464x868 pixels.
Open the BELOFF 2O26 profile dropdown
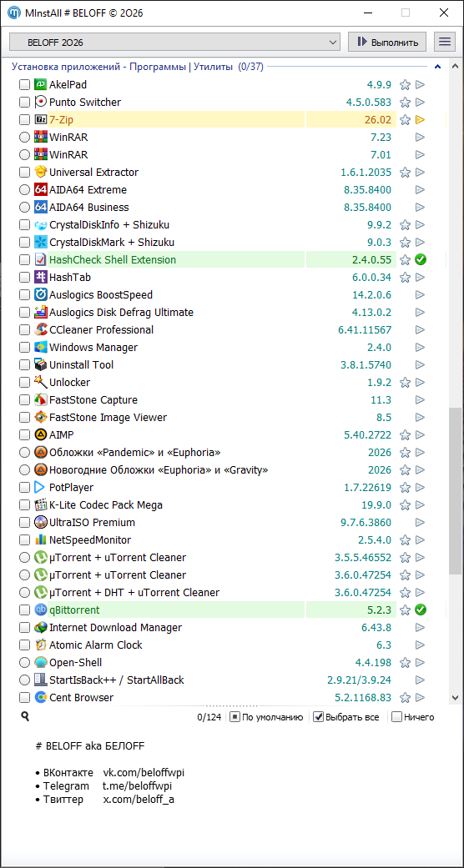click(174, 42)
